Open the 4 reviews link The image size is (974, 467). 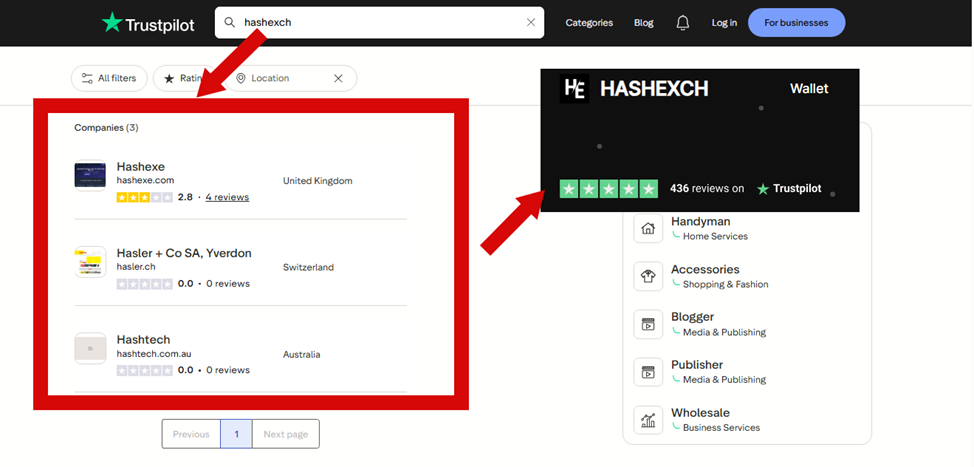(x=227, y=197)
